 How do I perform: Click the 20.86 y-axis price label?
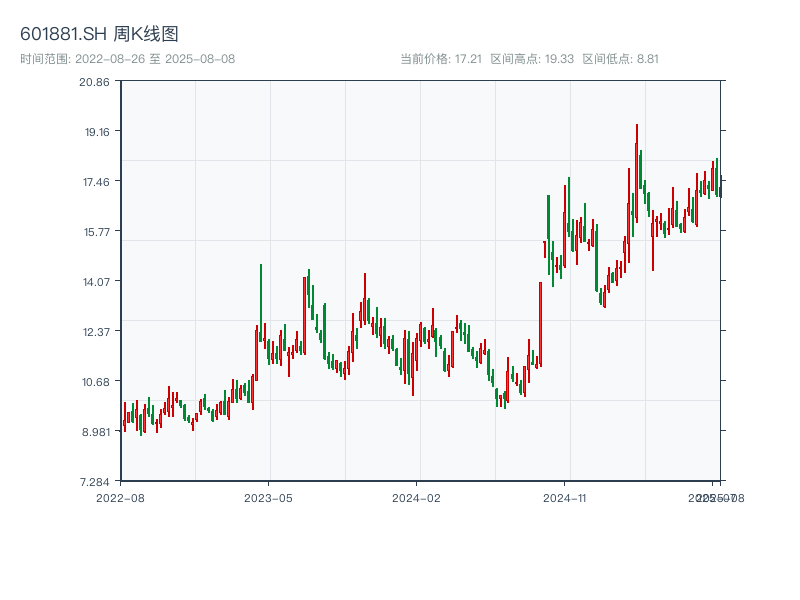(x=94, y=82)
